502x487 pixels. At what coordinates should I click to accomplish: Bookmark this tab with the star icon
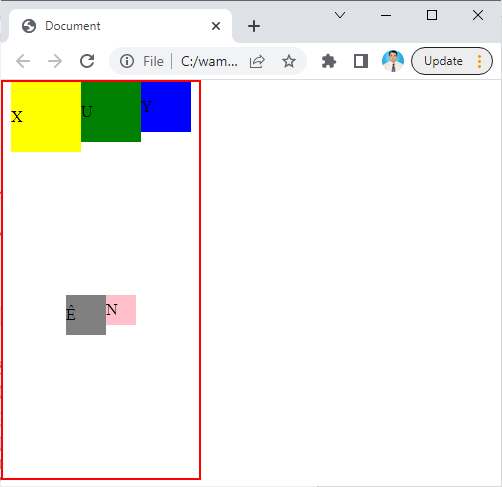289,61
